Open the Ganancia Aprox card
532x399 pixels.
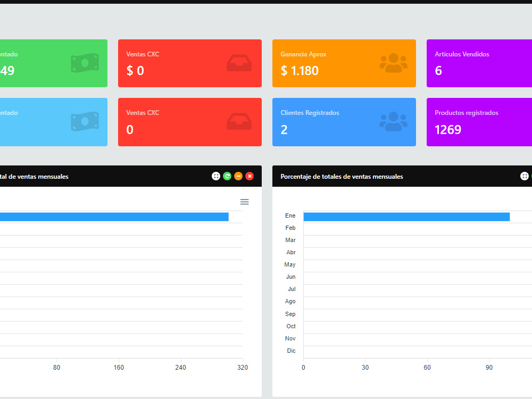[x=344, y=63]
